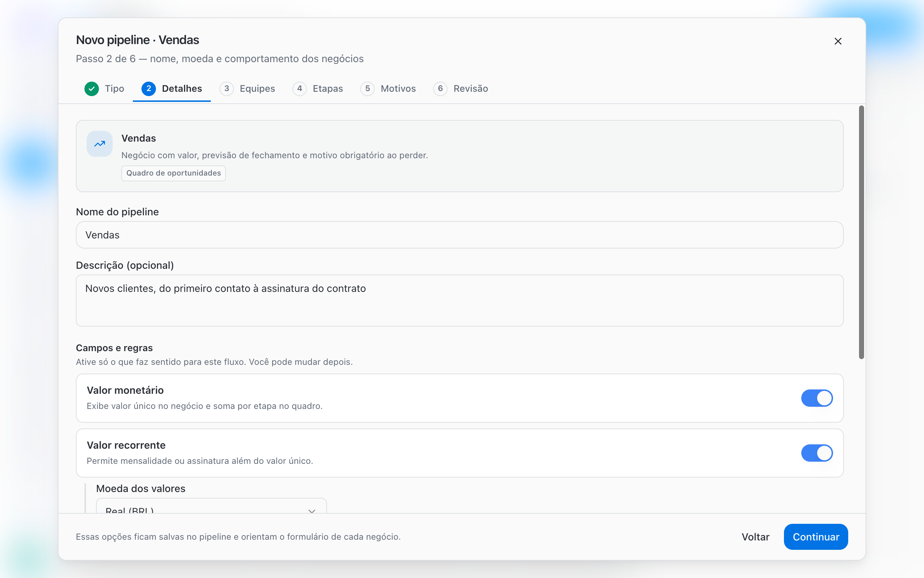Click the Vendas trend-arrow icon
The width and height of the screenshot is (924, 578).
click(100, 144)
